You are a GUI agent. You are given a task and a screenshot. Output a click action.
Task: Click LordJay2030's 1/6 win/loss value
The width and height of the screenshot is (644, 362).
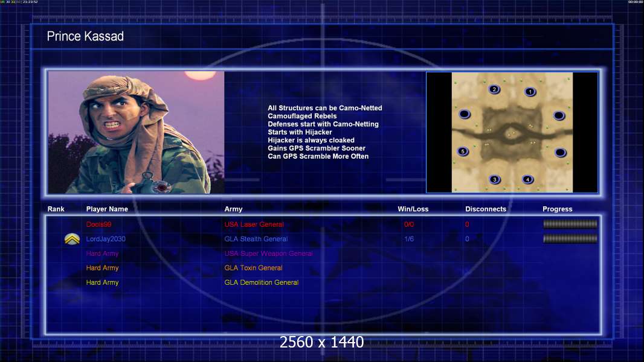tap(409, 239)
